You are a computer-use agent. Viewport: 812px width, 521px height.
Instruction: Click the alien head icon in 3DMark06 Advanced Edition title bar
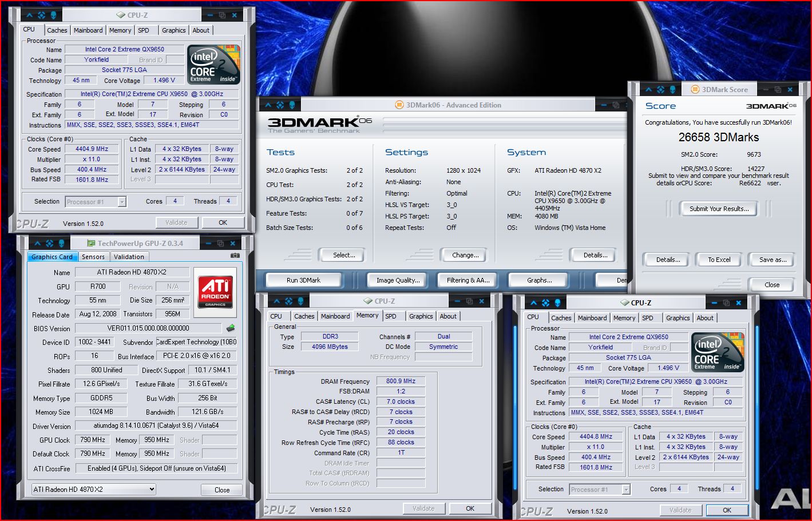pyautogui.click(x=292, y=105)
